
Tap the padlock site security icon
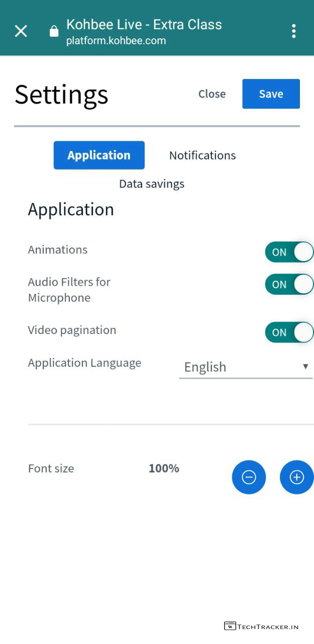click(x=54, y=32)
